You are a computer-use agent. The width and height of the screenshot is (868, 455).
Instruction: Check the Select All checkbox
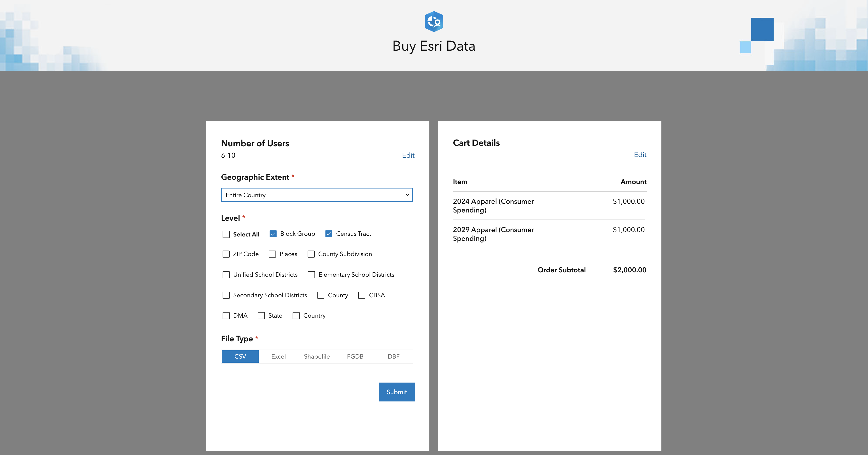[226, 234]
